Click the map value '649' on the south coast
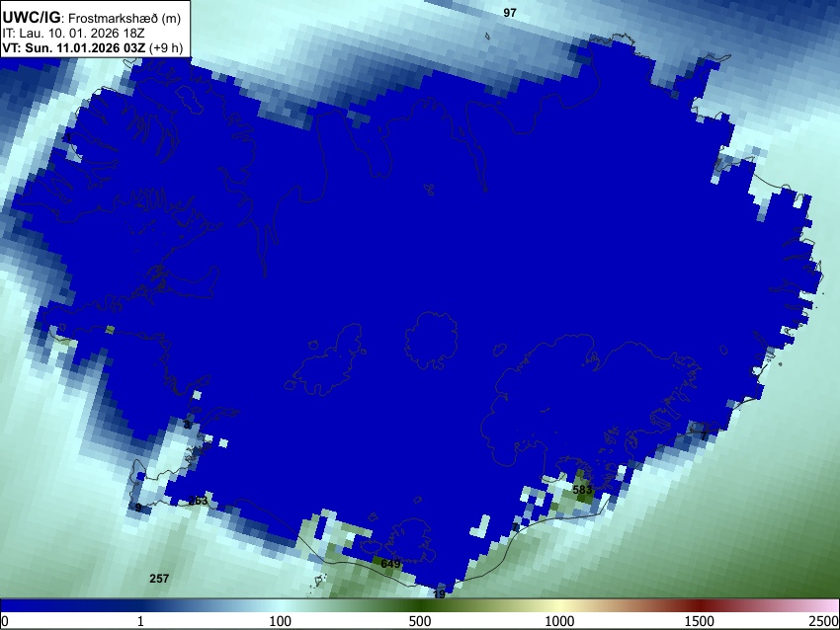 [390, 564]
